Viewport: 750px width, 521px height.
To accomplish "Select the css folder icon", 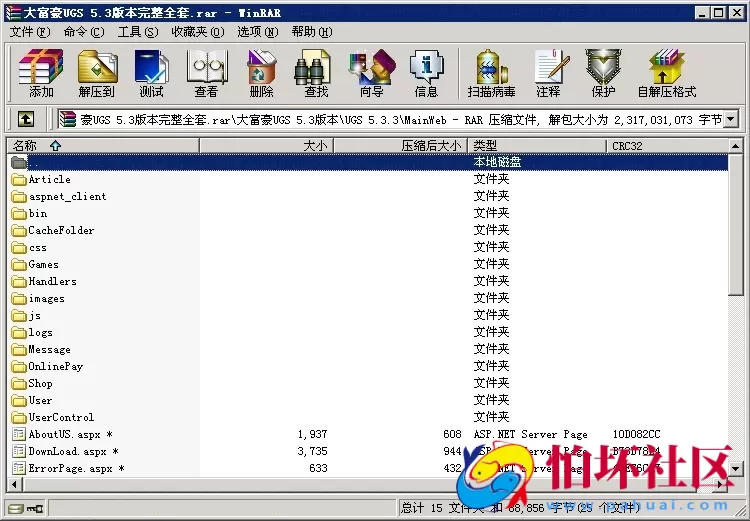I will pyautogui.click(x=19, y=248).
